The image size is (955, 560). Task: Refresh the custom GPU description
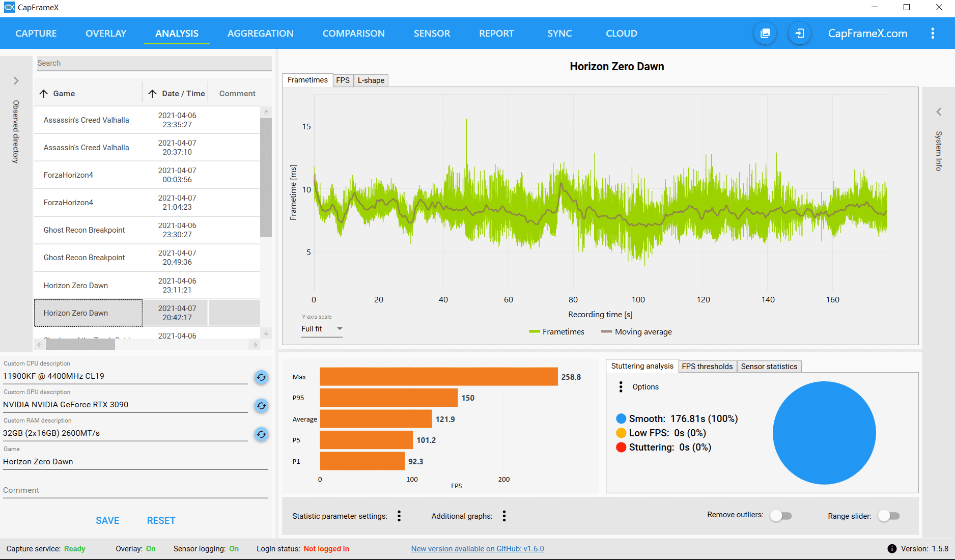[x=261, y=406]
